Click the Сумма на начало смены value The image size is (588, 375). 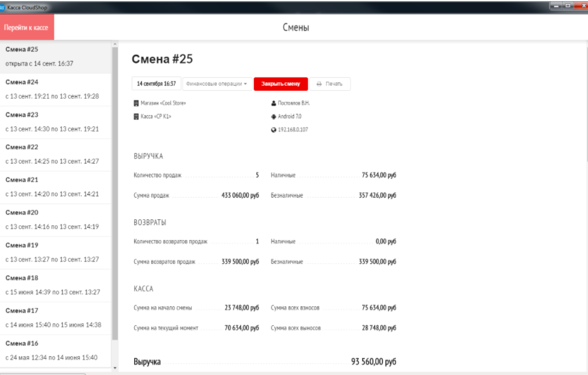click(242, 308)
